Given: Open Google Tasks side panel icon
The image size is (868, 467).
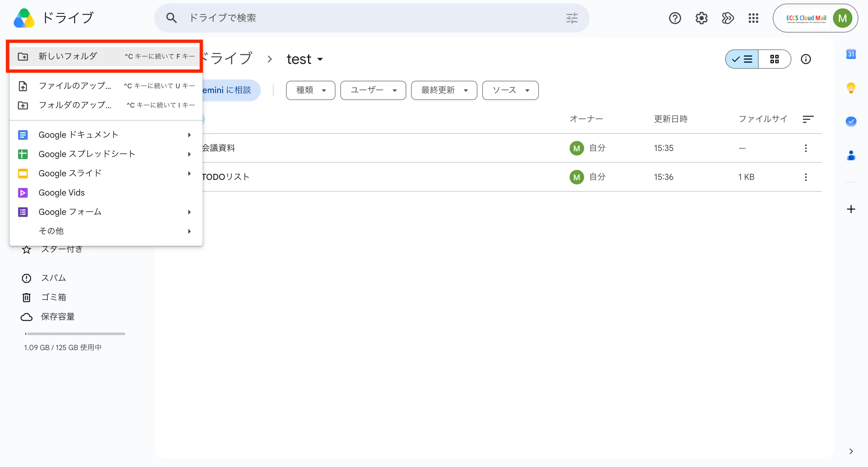Looking at the screenshot, I should 851,121.
